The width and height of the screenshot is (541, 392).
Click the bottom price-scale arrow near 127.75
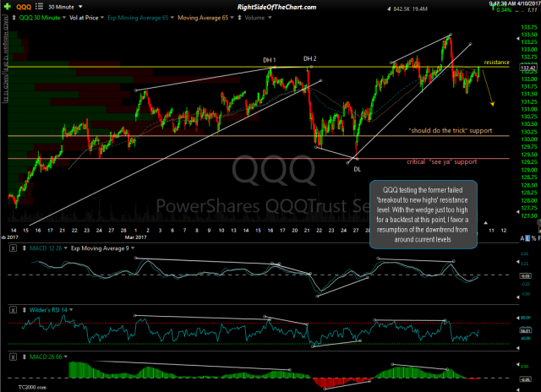click(517, 212)
